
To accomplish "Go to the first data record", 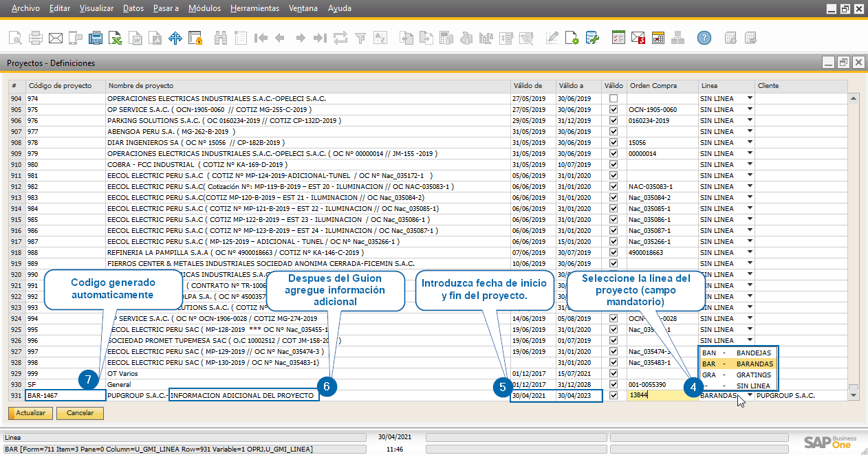I will (260, 38).
